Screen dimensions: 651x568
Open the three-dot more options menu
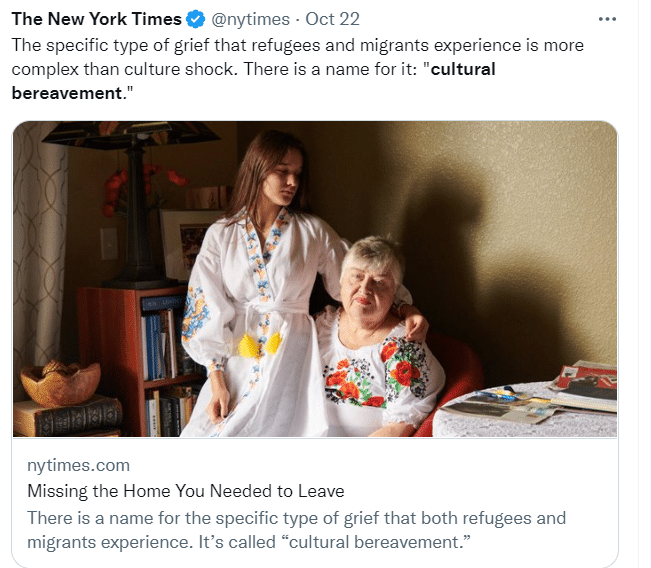point(607,19)
